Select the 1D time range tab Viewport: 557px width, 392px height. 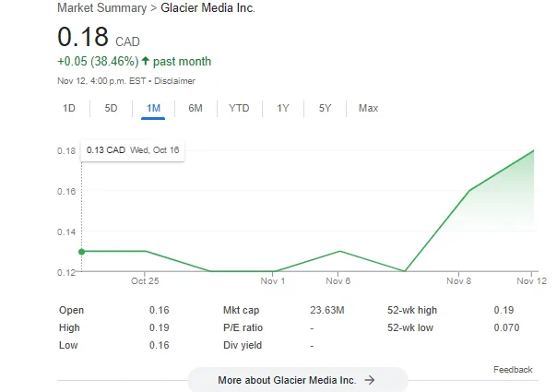click(69, 108)
